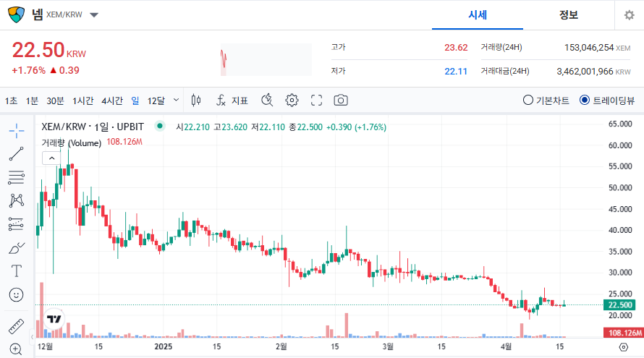Click the indicator templates clock icon
Viewport: 644px width, 358px height.
[267, 101]
